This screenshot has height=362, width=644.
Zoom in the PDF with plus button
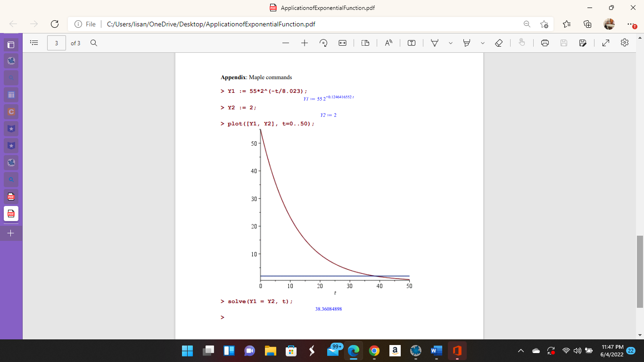click(x=305, y=43)
